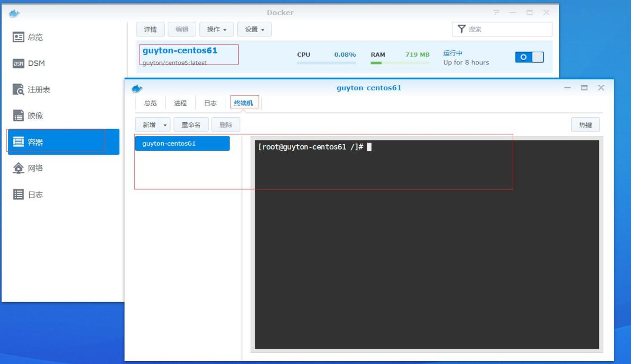Screen dimensions: 631x364
Task: Open the 终端机 (Terminal) tab
Action: coord(245,103)
